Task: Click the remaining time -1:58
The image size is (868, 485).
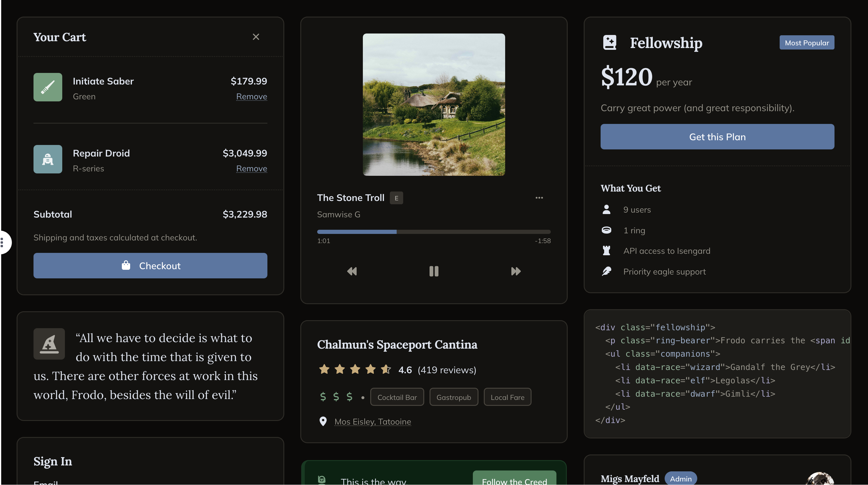Action: coord(542,241)
